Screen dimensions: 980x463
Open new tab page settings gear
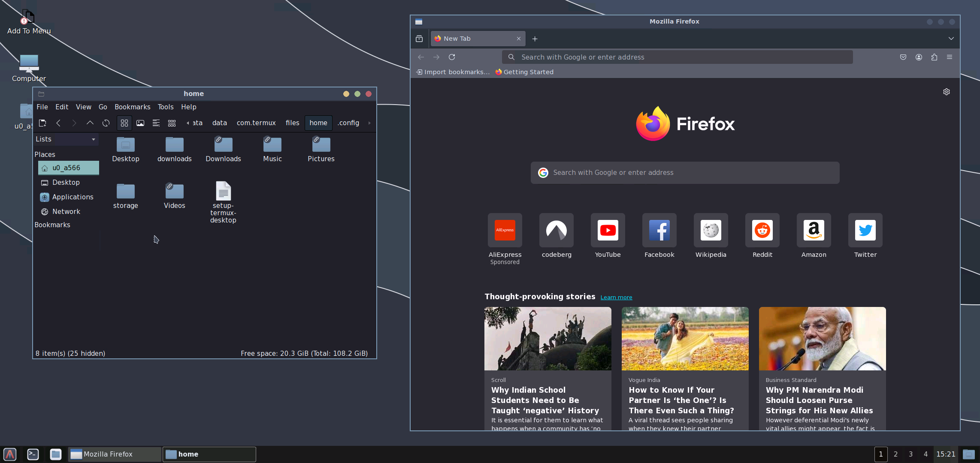946,92
